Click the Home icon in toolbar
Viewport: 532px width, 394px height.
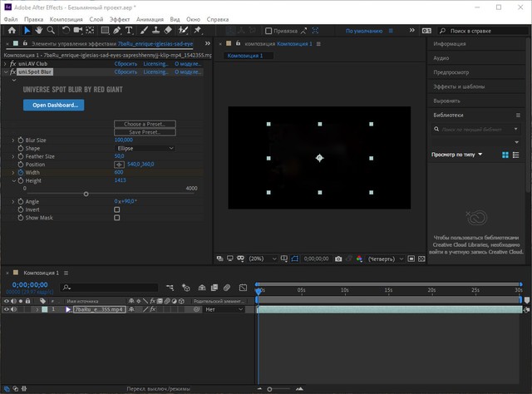pyautogui.click(x=12, y=31)
